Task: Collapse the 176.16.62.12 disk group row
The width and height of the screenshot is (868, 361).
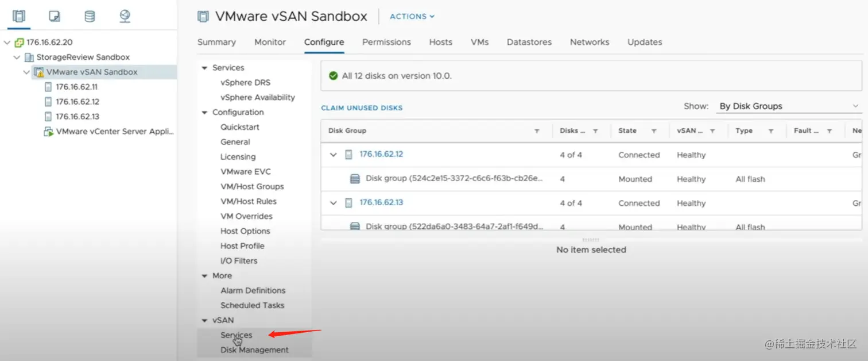Action: (x=333, y=155)
